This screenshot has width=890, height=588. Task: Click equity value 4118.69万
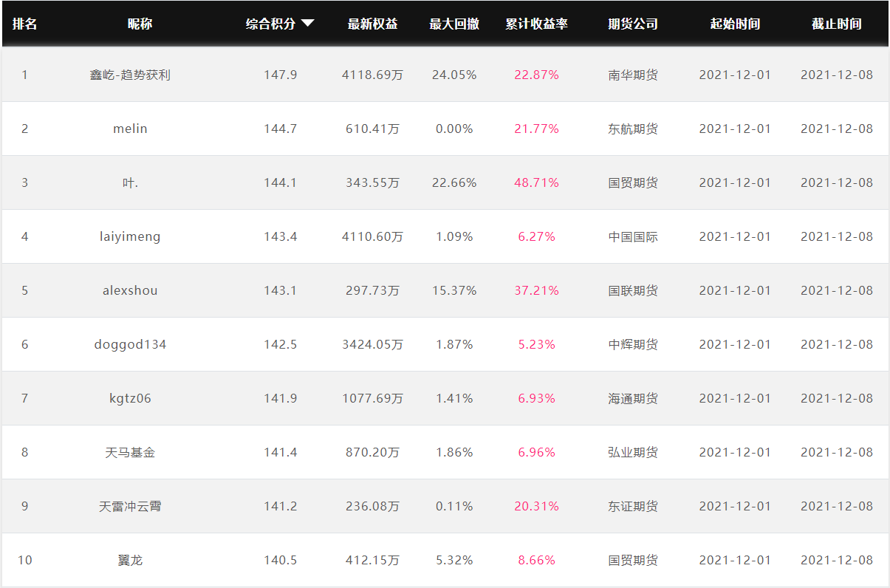click(x=373, y=75)
